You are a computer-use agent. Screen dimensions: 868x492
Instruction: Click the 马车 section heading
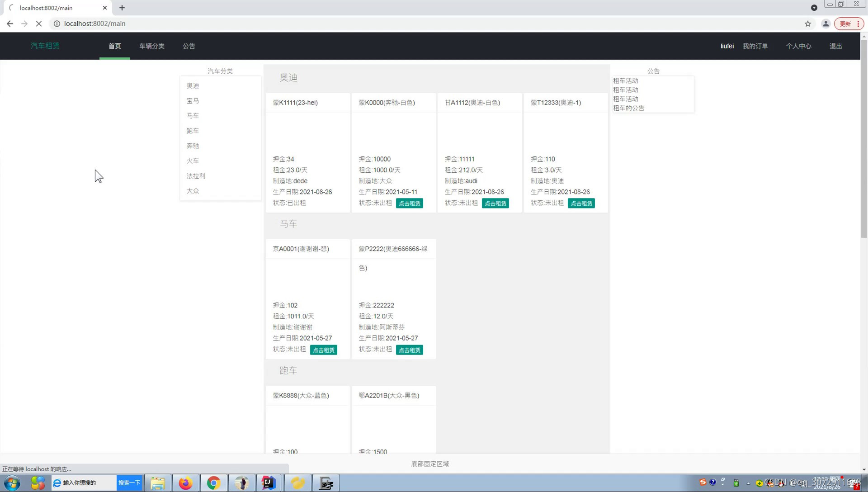288,224
